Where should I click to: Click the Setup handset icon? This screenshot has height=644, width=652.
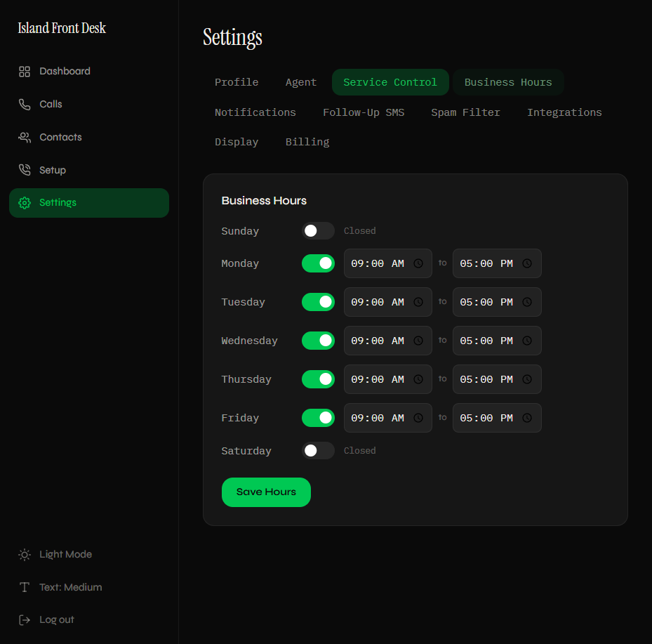25,169
